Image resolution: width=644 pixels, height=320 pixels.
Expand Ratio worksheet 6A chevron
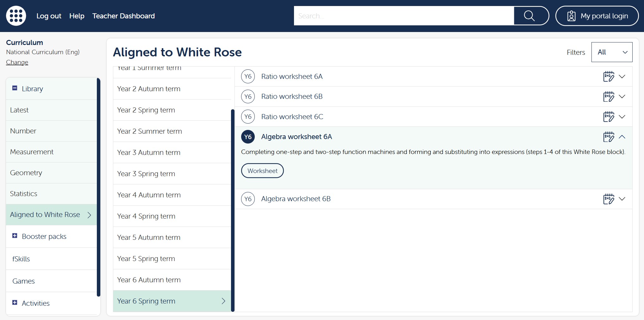click(622, 76)
